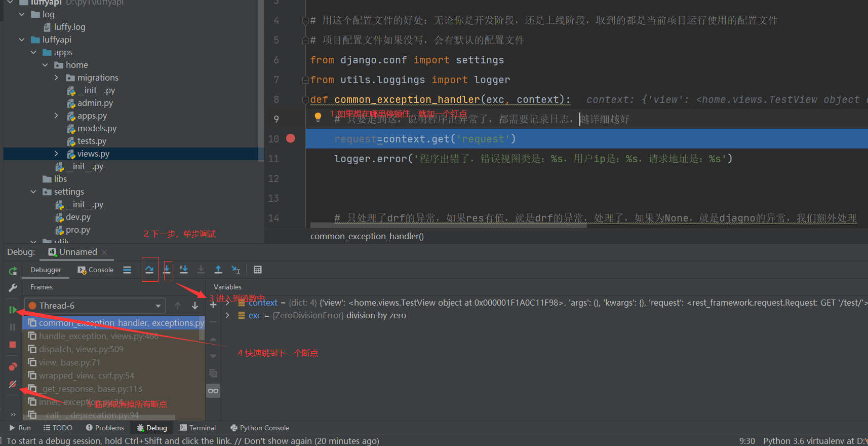Open the Run tool window

(20, 428)
